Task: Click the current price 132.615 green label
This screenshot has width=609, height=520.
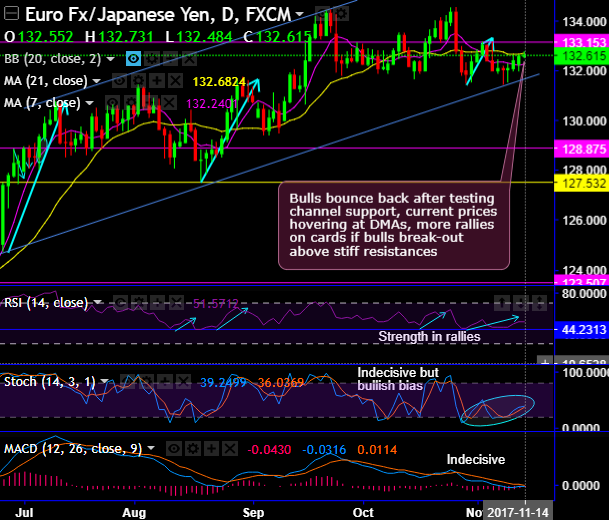Action: pos(581,56)
